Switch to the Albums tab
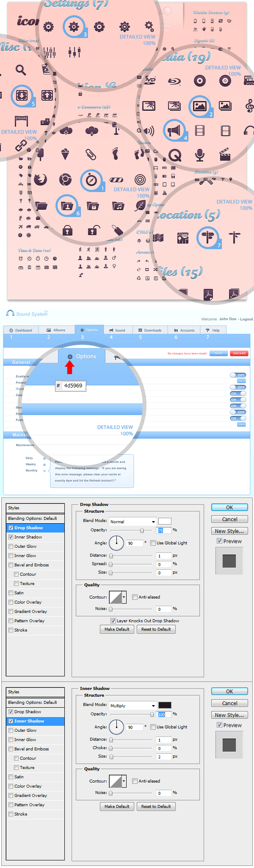This screenshot has width=254, height=868. pyautogui.click(x=56, y=330)
